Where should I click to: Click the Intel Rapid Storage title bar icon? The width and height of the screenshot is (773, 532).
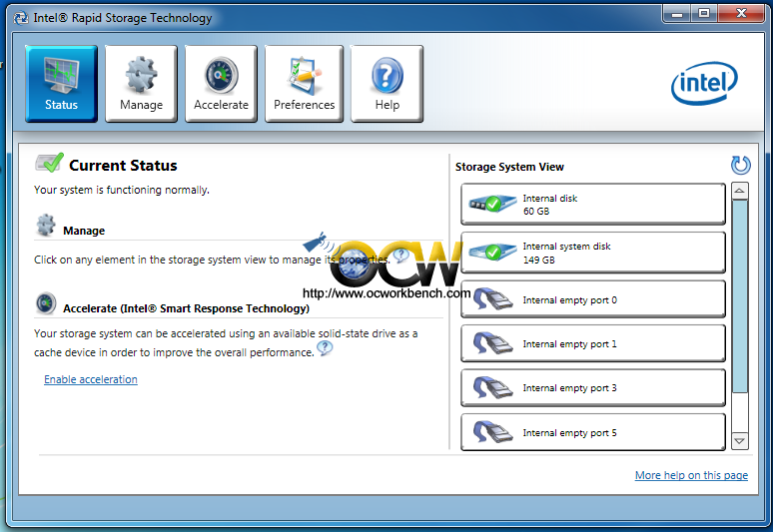click(21, 18)
